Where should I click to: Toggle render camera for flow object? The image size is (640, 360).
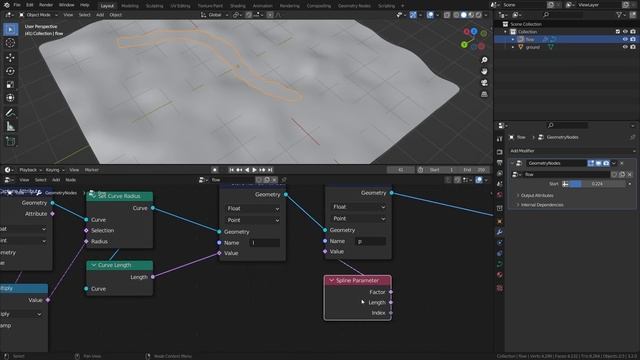(x=633, y=39)
